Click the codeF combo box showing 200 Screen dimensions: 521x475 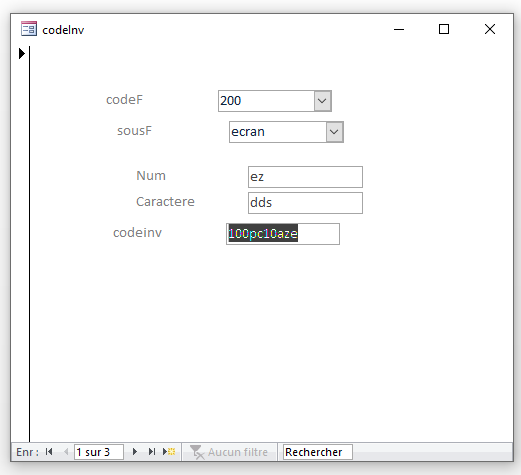(275, 101)
